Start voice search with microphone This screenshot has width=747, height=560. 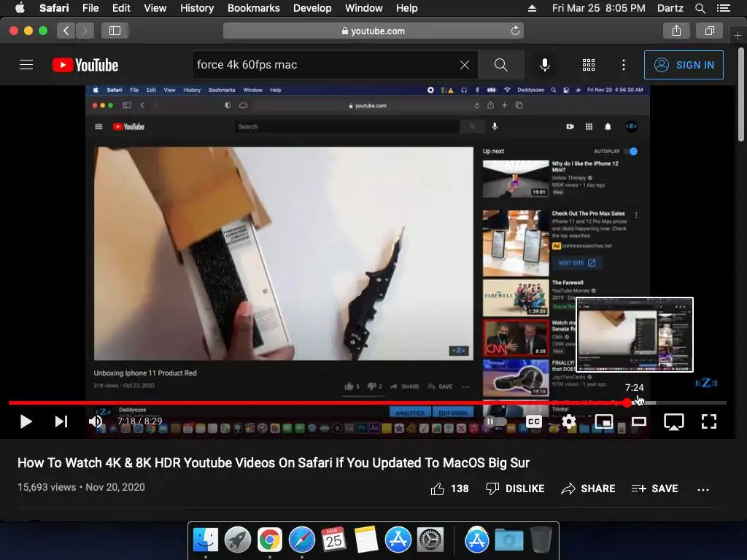[x=544, y=65]
